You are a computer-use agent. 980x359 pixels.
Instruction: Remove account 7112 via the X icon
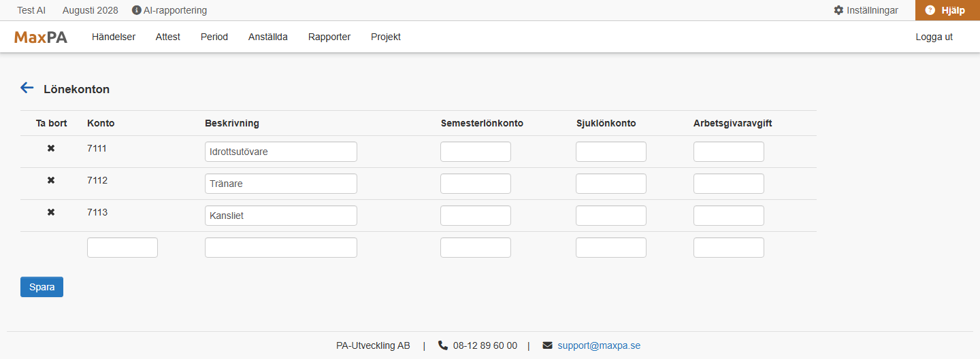[51, 180]
